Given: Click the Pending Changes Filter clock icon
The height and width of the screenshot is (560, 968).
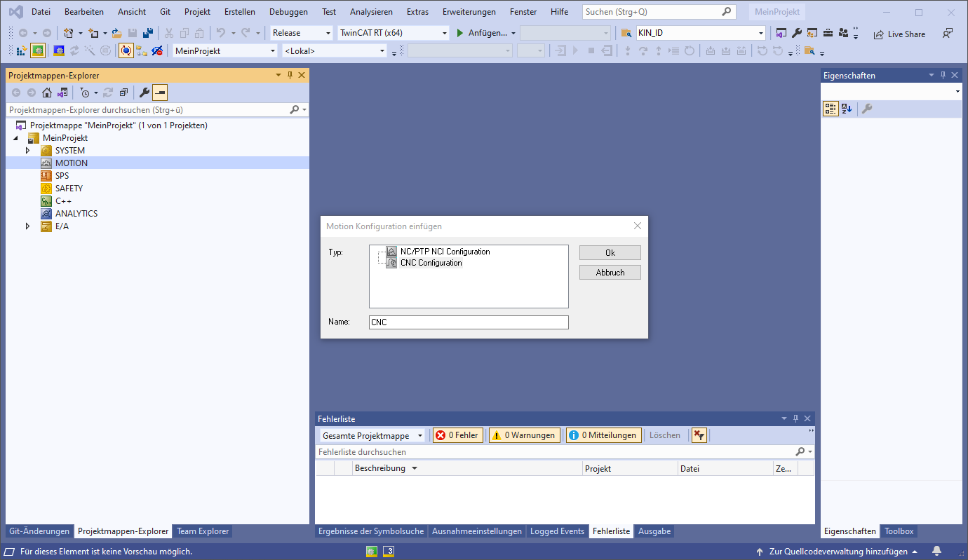Looking at the screenshot, I should [85, 93].
